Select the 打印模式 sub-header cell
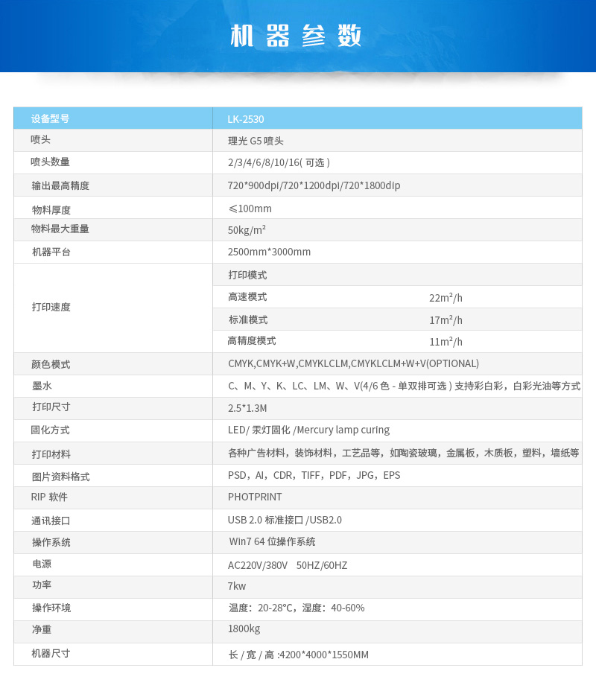 pyautogui.click(x=242, y=275)
